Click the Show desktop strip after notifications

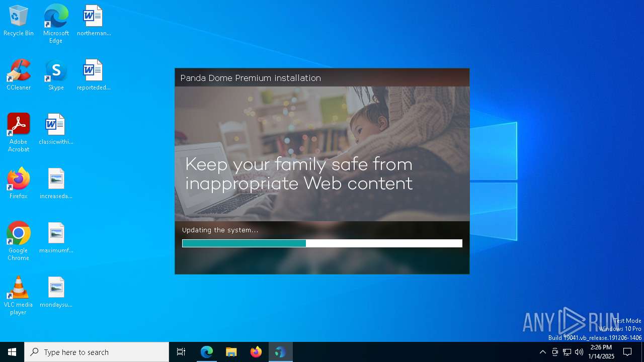pos(642,352)
